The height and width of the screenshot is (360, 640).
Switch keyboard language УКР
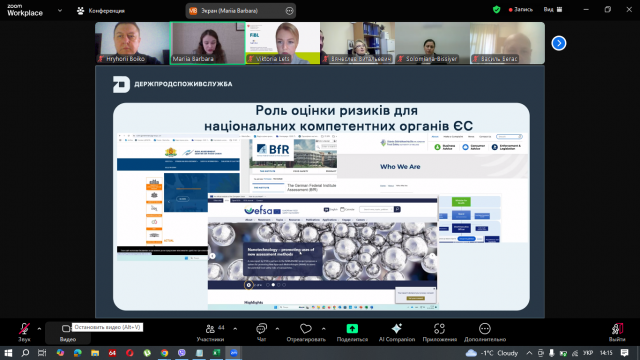tap(588, 353)
